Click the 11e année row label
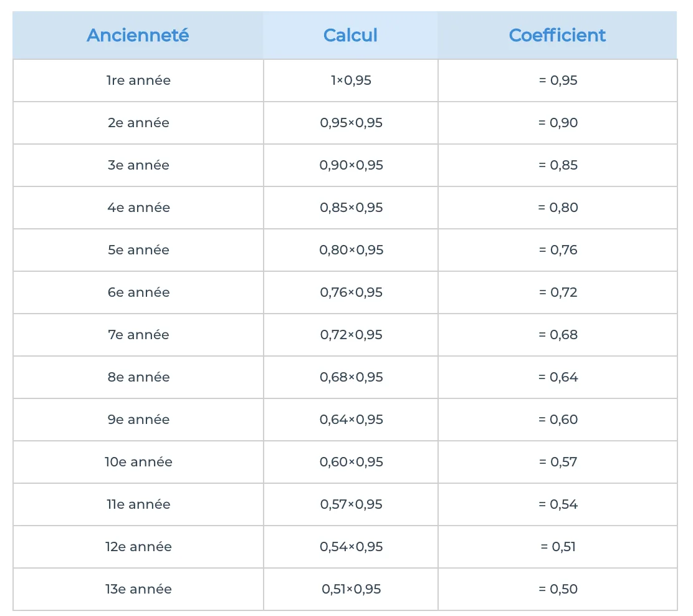The width and height of the screenshot is (693, 616). click(x=138, y=504)
